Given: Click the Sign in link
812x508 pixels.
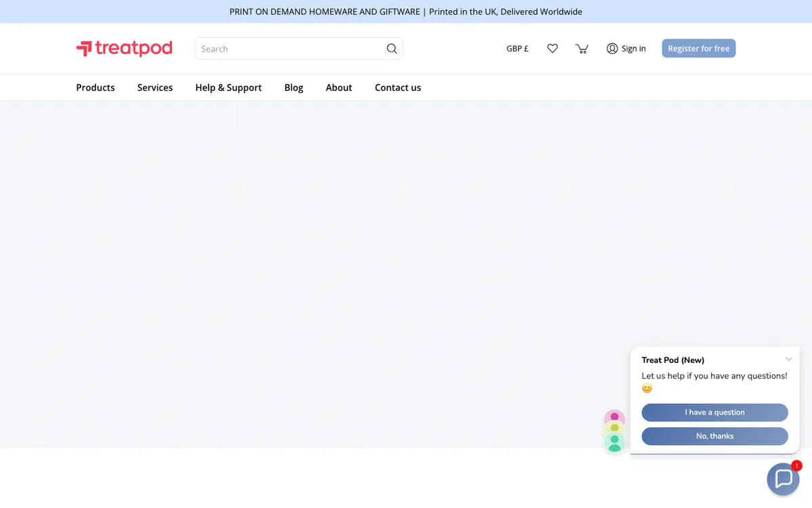Looking at the screenshot, I should (626, 49).
